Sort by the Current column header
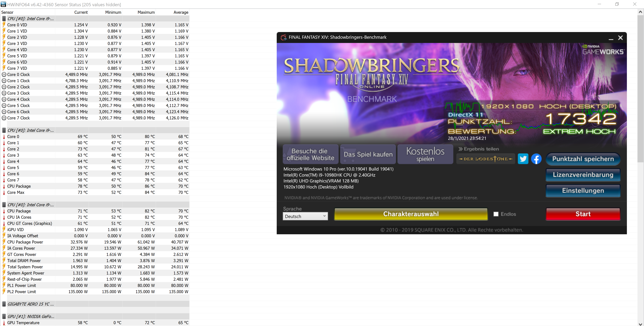The image size is (644, 326). point(72,12)
